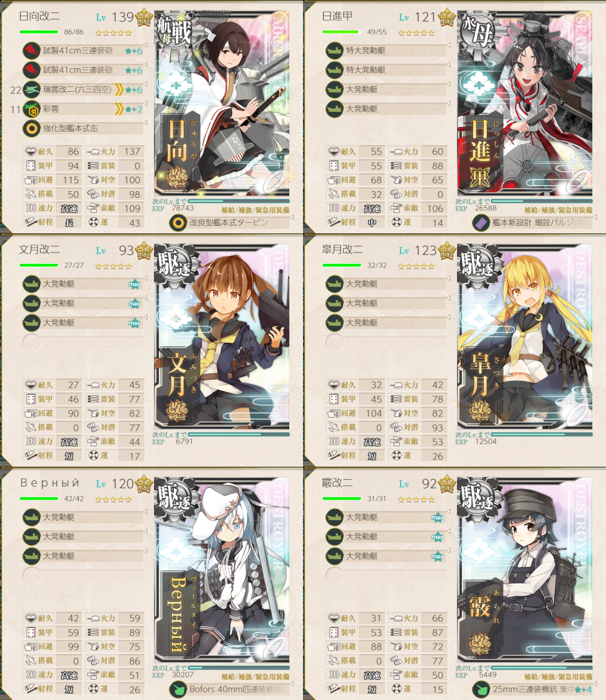Select the green Zuiun seaplane icon
Image resolution: width=606 pixels, height=700 pixels.
[31, 89]
